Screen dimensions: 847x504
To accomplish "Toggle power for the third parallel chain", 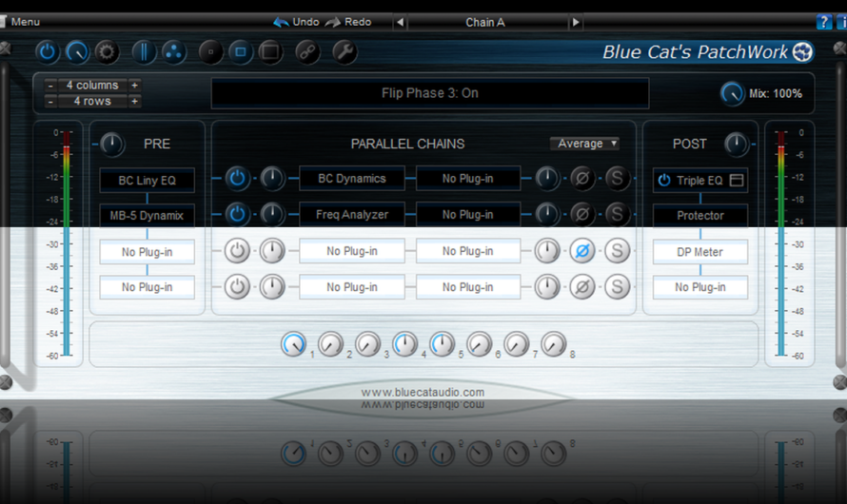I will 237,251.
